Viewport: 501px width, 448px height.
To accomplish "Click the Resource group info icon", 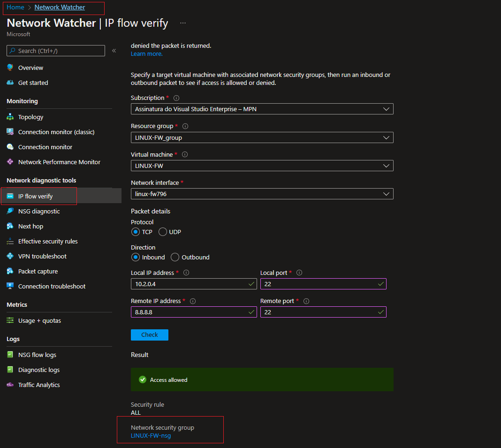I will [185, 126].
